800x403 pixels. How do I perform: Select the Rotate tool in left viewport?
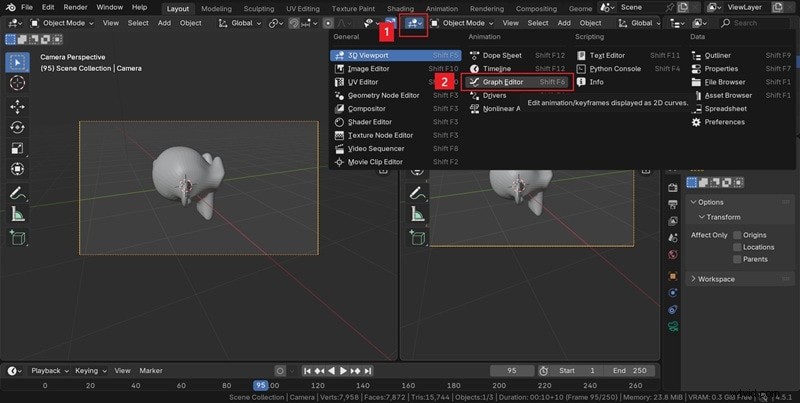pyautogui.click(x=17, y=127)
